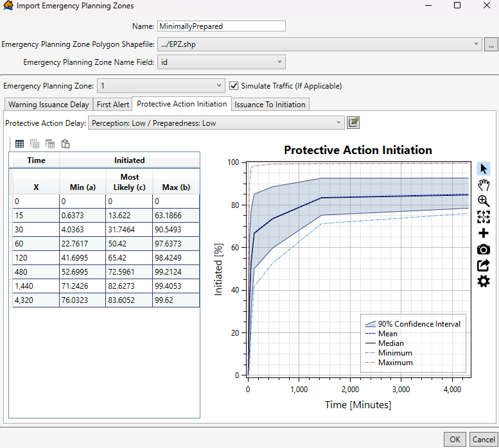The height and width of the screenshot is (448, 499).
Task: Open the Emergency Planning Zone Name Field dropdown
Action: coord(221,62)
